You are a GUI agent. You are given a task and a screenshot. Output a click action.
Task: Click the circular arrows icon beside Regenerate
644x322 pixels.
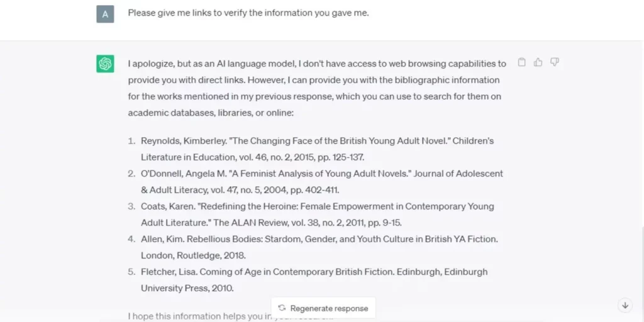tap(282, 308)
